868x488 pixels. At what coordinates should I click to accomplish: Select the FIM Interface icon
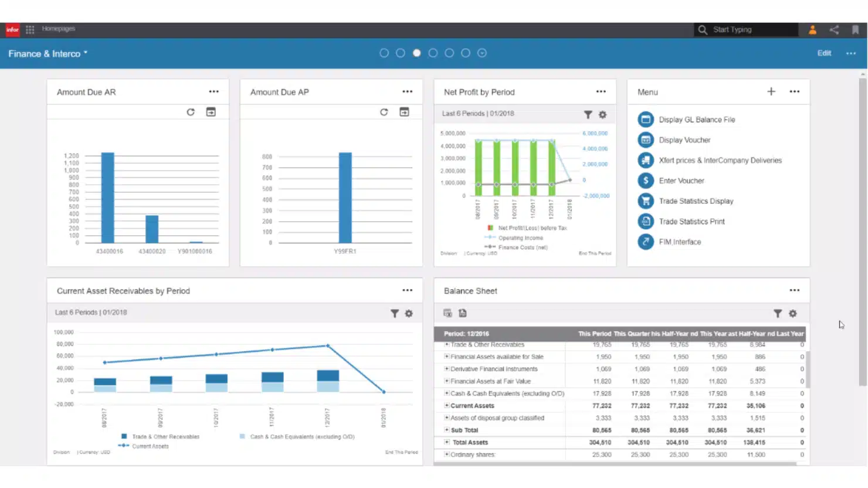coord(646,241)
